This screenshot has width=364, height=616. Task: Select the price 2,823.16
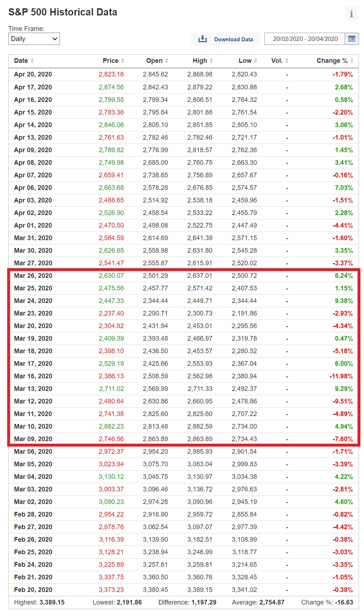click(x=111, y=74)
